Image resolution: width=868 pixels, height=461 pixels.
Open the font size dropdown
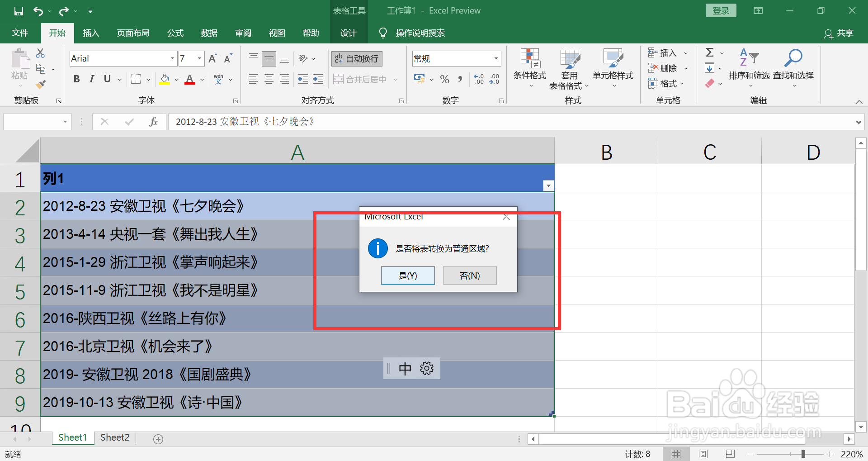pos(199,58)
